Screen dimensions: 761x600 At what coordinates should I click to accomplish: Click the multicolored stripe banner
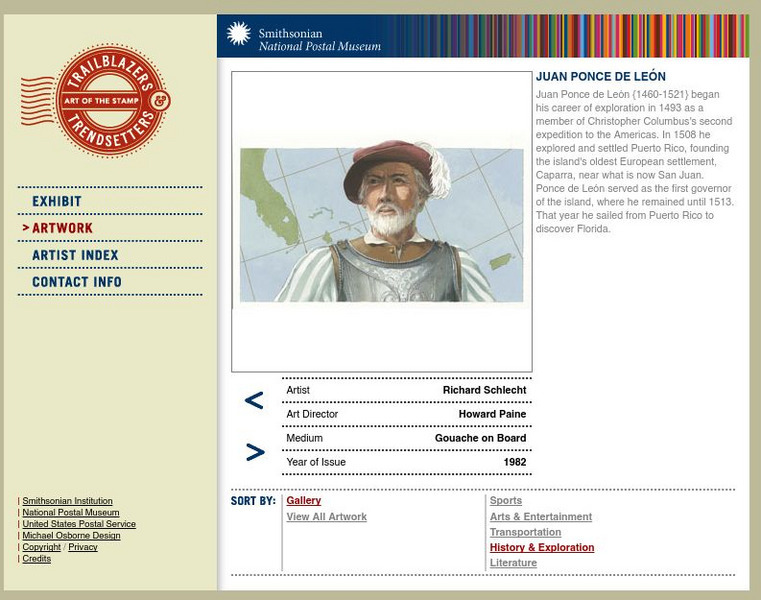point(568,36)
